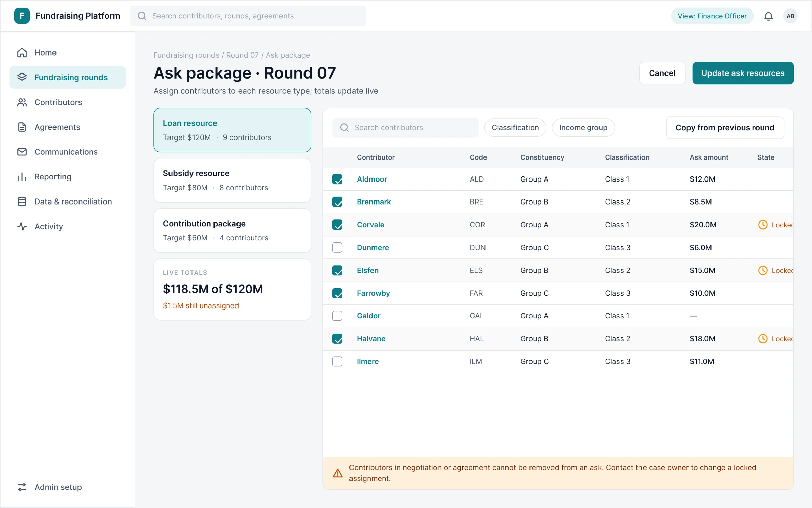Open the AB user avatar menu

790,16
